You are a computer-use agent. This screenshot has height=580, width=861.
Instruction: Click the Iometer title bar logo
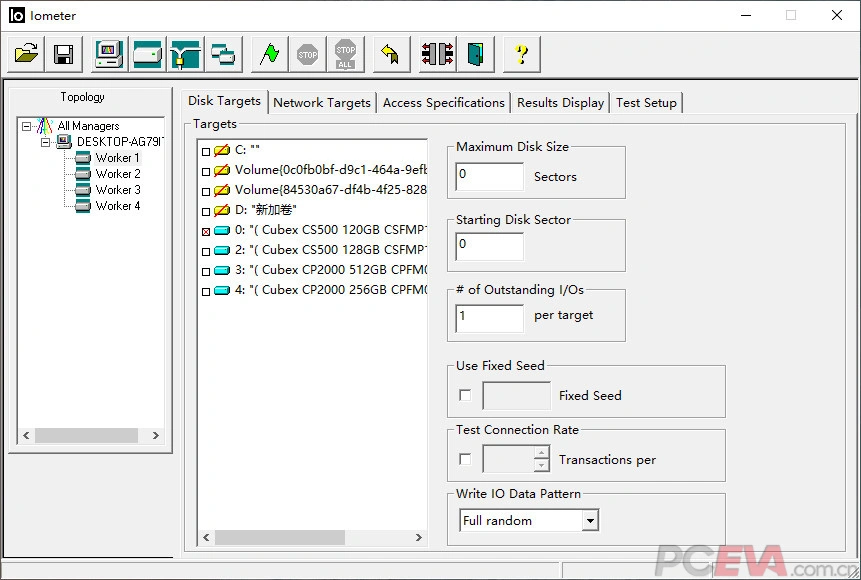pyautogui.click(x=16, y=15)
